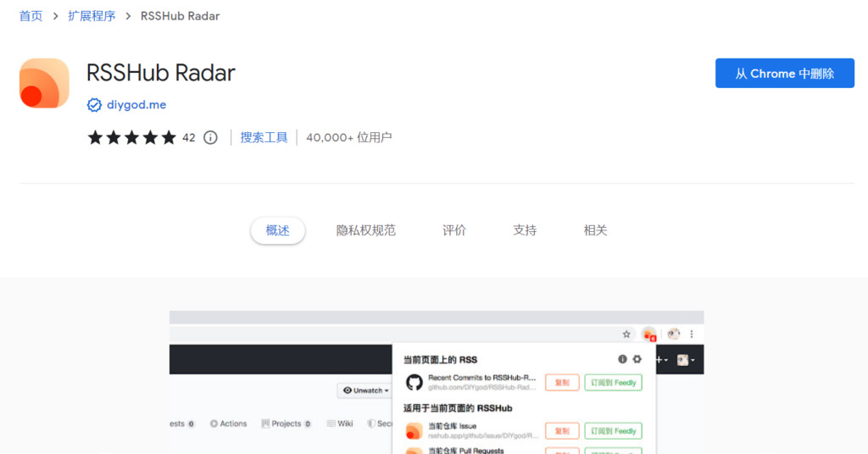Go to 首页 breadcrumb link
The image size is (868, 454).
coord(31,16)
